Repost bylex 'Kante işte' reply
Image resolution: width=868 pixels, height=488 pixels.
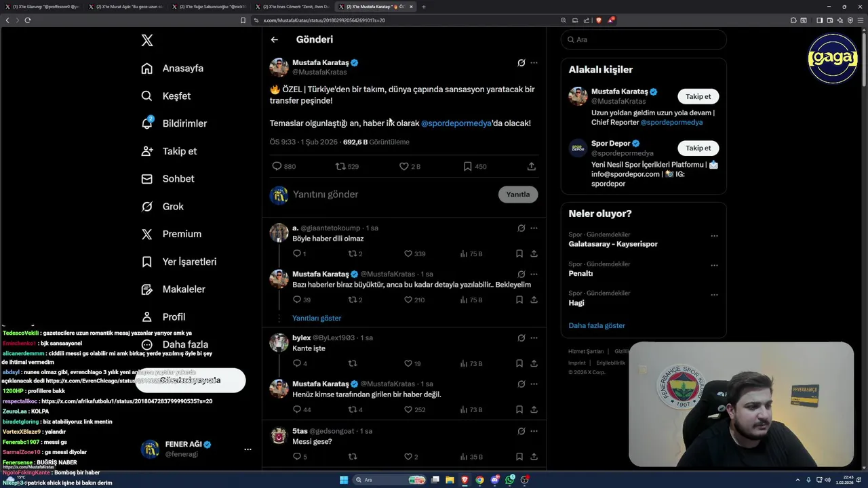click(352, 363)
